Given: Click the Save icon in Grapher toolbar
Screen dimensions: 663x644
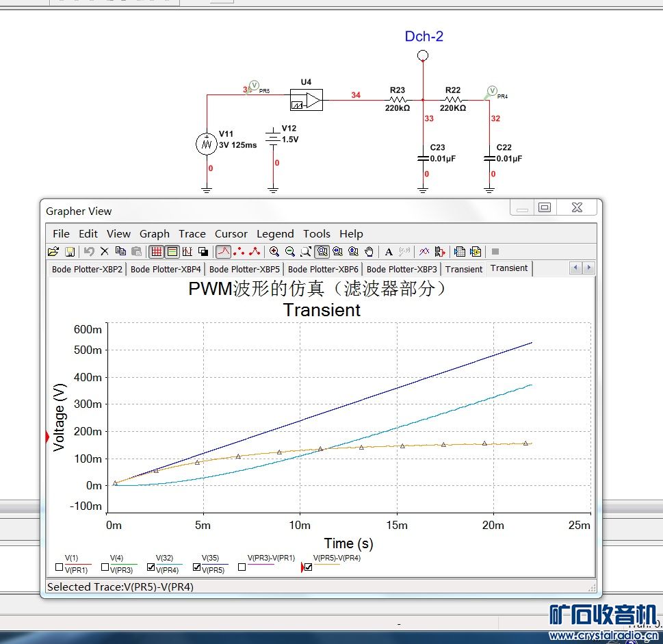Looking at the screenshot, I should [70, 252].
